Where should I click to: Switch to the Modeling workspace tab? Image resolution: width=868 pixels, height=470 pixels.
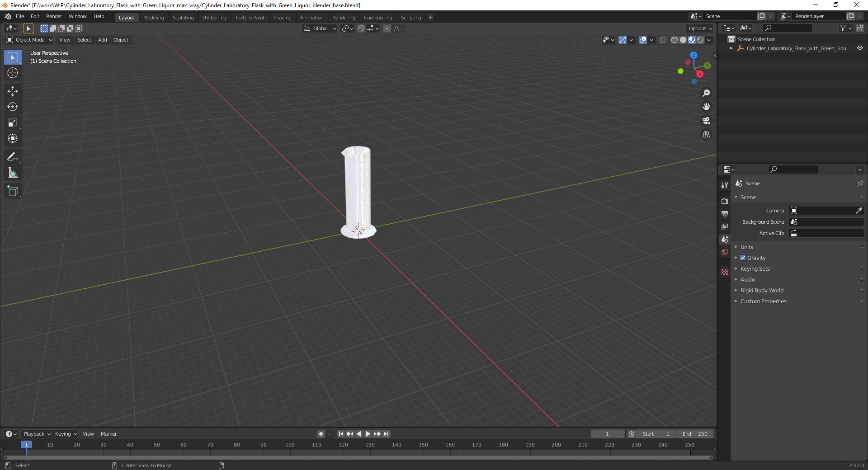(153, 18)
